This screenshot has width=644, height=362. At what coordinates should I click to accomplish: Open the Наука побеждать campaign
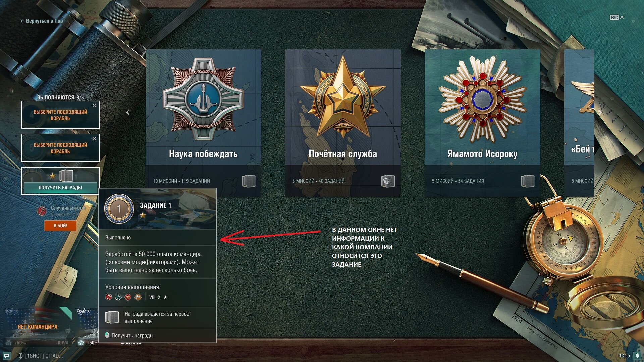pos(203,123)
